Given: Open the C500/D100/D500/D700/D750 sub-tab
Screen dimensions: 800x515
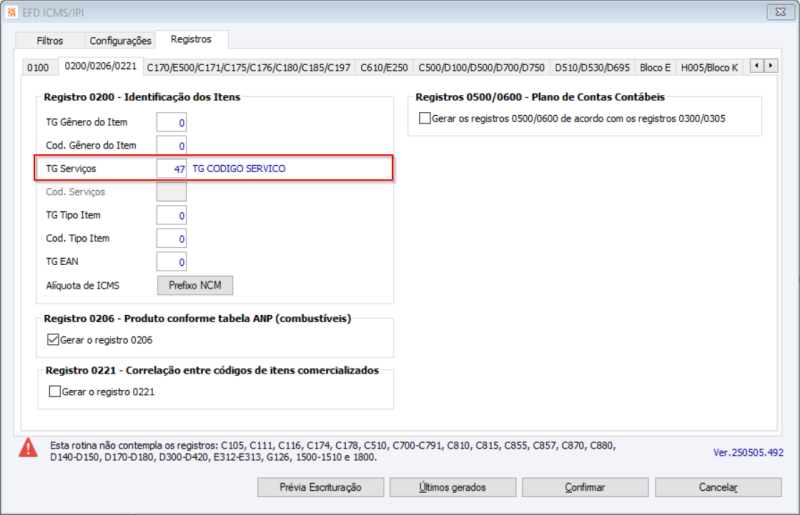Looking at the screenshot, I should click(x=481, y=67).
